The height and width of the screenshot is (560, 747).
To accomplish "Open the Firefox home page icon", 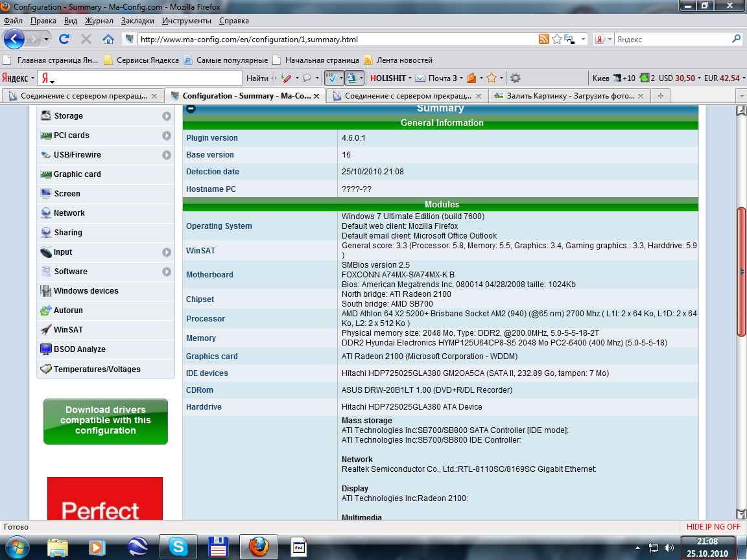I will [x=108, y=39].
